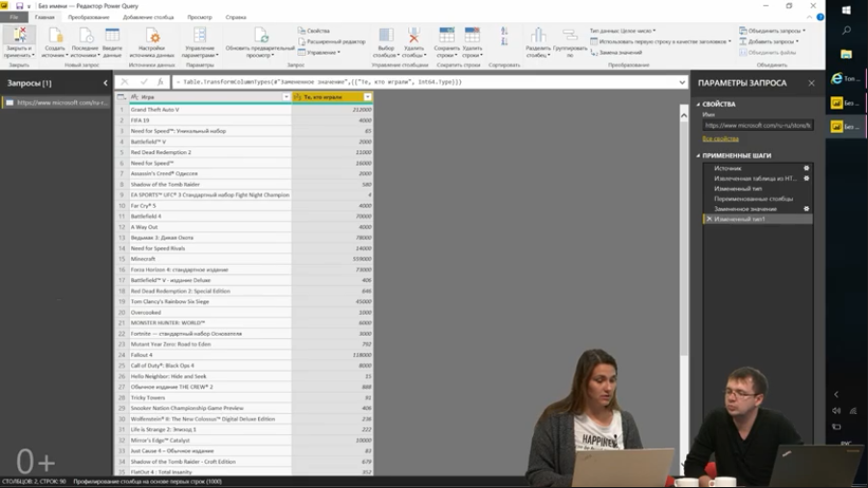Open the Управление dropdown in Запрос group

coord(319,53)
